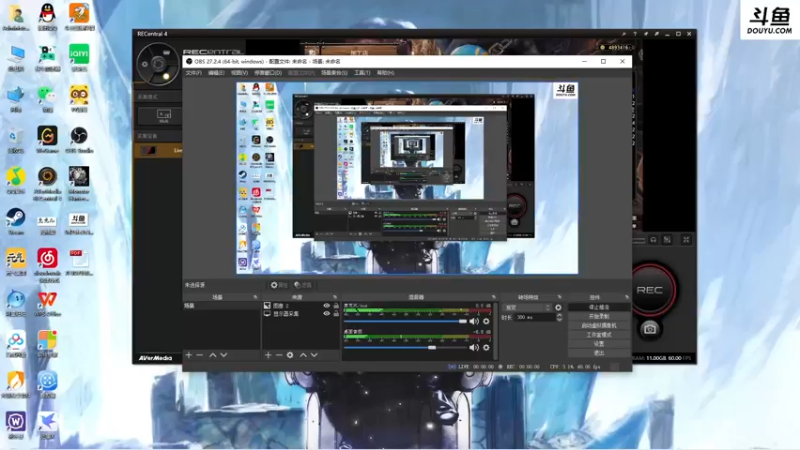The height and width of the screenshot is (450, 800).
Task: Toggle the lock of the 显示器采集 source
Action: [336, 313]
